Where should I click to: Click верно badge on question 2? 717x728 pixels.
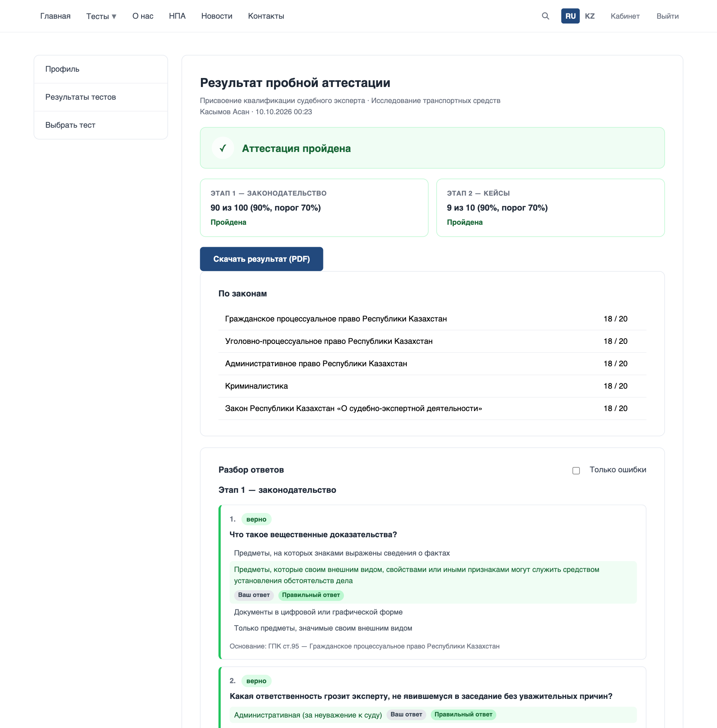coord(256,681)
